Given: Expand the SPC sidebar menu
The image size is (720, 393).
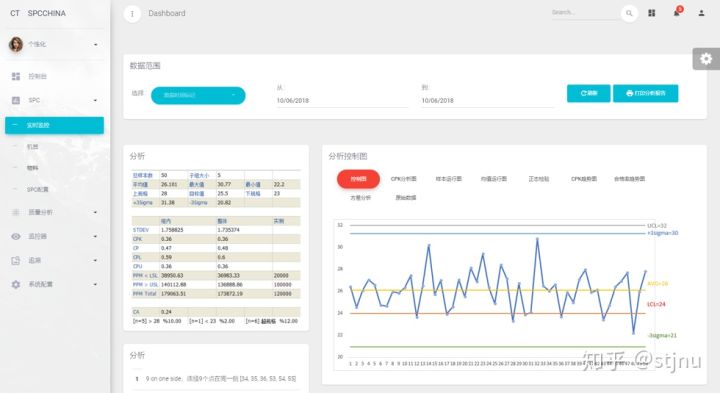Looking at the screenshot, I should coord(54,100).
